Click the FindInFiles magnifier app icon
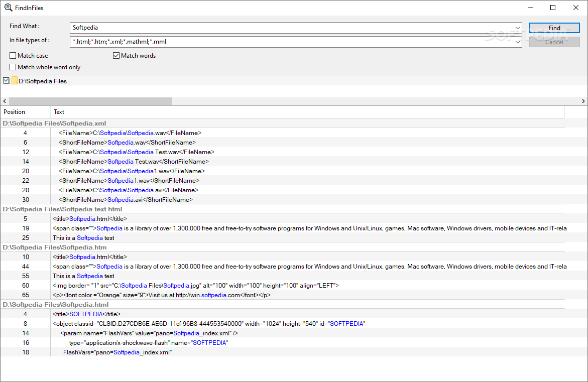588x382 pixels. pyautogui.click(x=8, y=8)
